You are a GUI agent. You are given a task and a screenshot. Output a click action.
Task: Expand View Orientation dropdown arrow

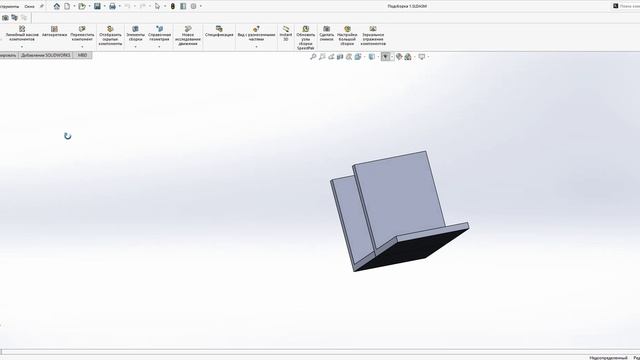[364, 57]
